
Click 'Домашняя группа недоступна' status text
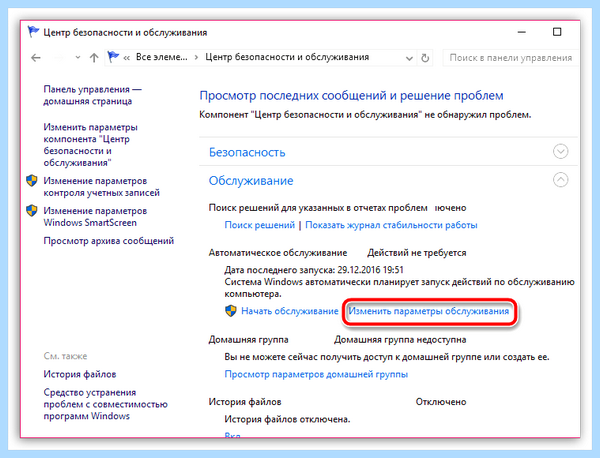pos(400,340)
